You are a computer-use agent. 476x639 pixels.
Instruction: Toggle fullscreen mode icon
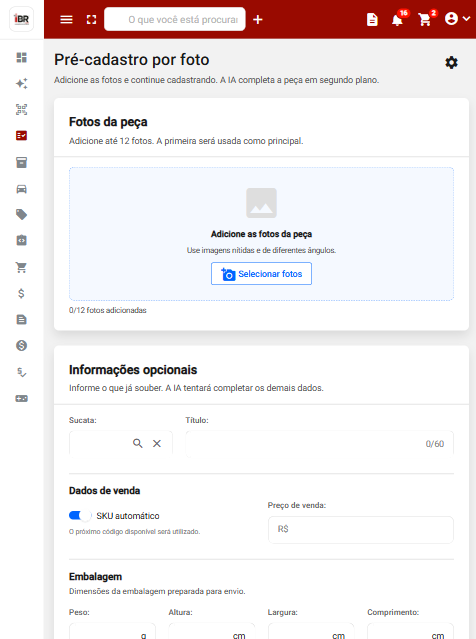[x=91, y=19]
